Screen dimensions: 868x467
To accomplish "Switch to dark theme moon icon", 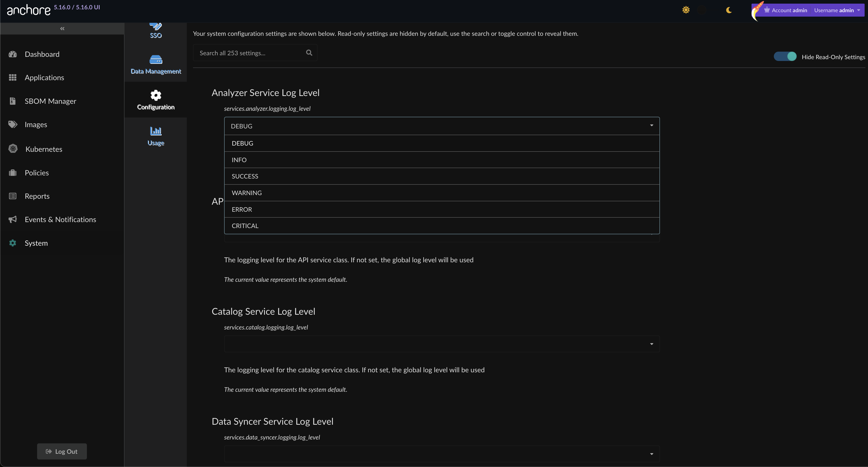I will click(x=729, y=10).
